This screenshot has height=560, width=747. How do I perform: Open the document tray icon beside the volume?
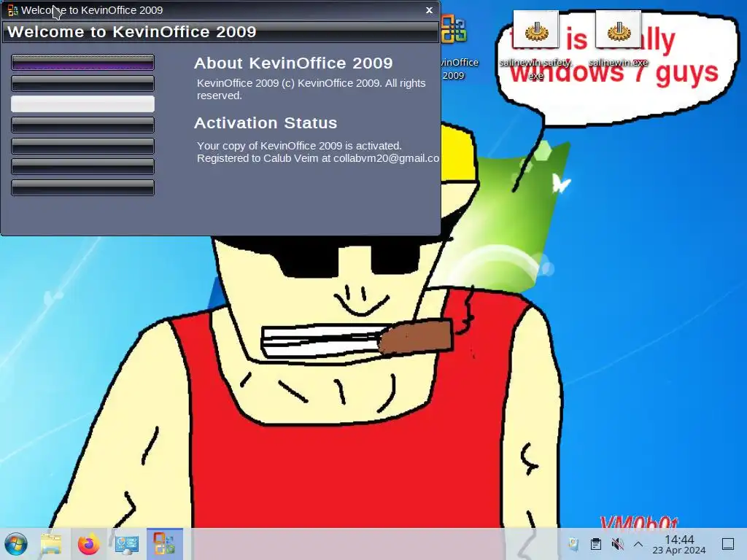(595, 544)
